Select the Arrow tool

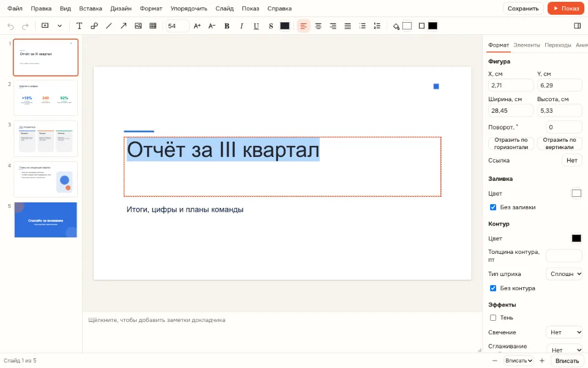click(x=123, y=26)
